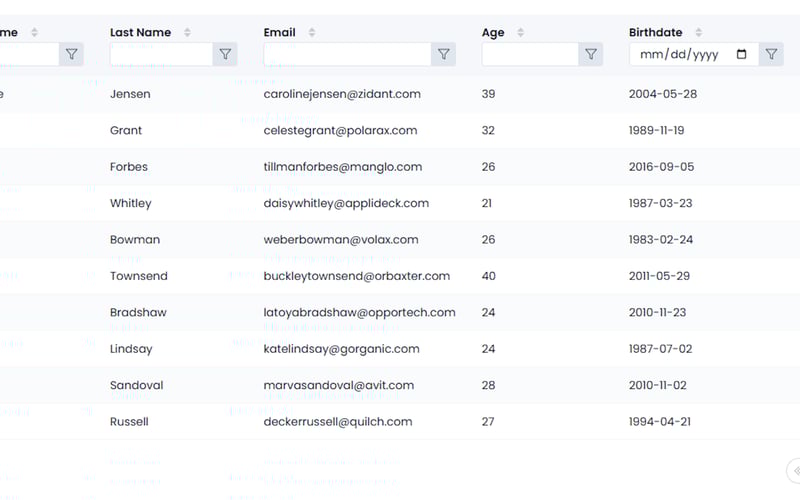
Task: Click the filter icon for Age column
Action: (x=590, y=54)
